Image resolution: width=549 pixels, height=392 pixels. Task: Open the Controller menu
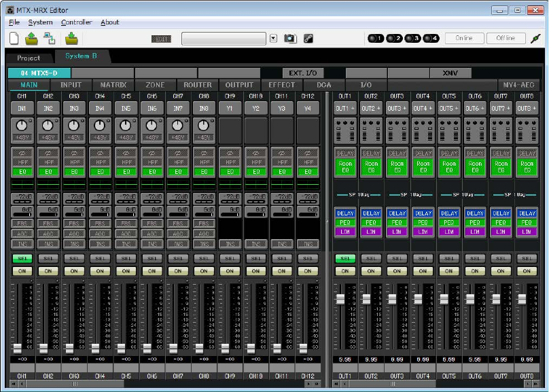click(76, 22)
